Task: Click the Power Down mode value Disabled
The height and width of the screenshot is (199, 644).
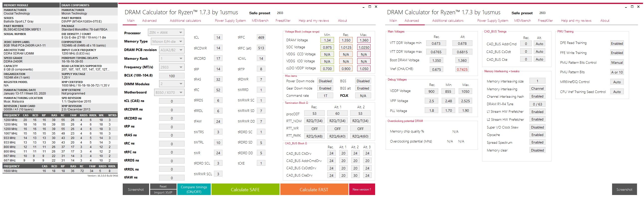Action: 325,81
